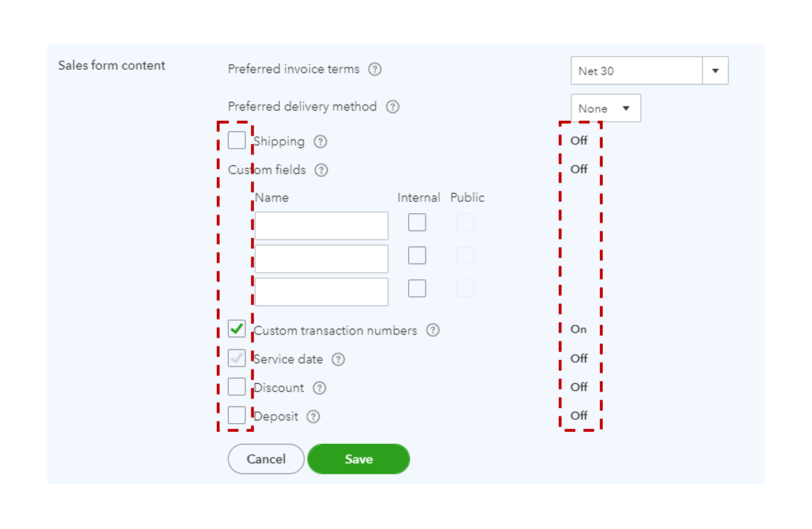Image resolution: width=812 pixels, height=529 pixels.
Task: Click the Cancel button
Action: coord(266,459)
